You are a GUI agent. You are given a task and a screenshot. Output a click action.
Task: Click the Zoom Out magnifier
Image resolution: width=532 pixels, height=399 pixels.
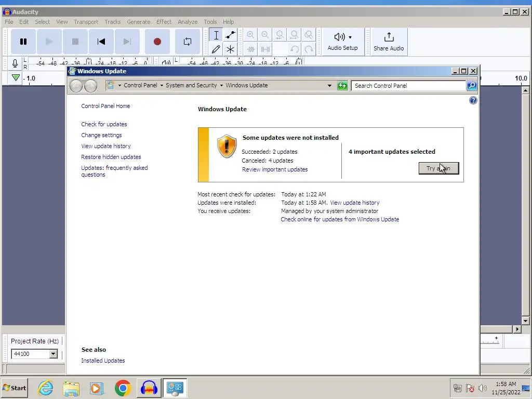[265, 35]
